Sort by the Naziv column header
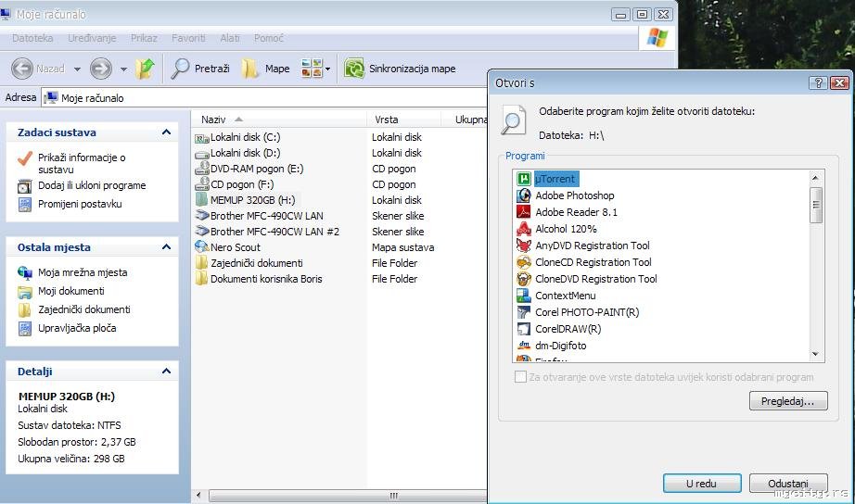Viewport: 855px width, 504px height. click(214, 120)
